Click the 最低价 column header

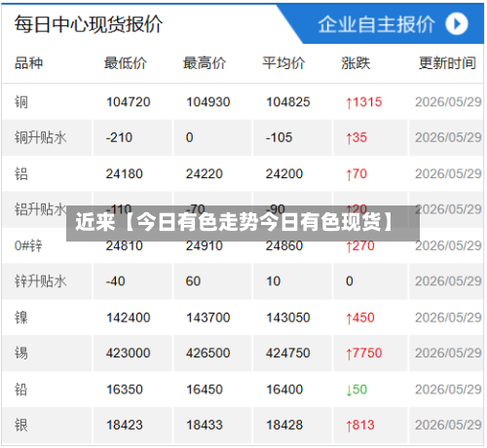(x=126, y=63)
